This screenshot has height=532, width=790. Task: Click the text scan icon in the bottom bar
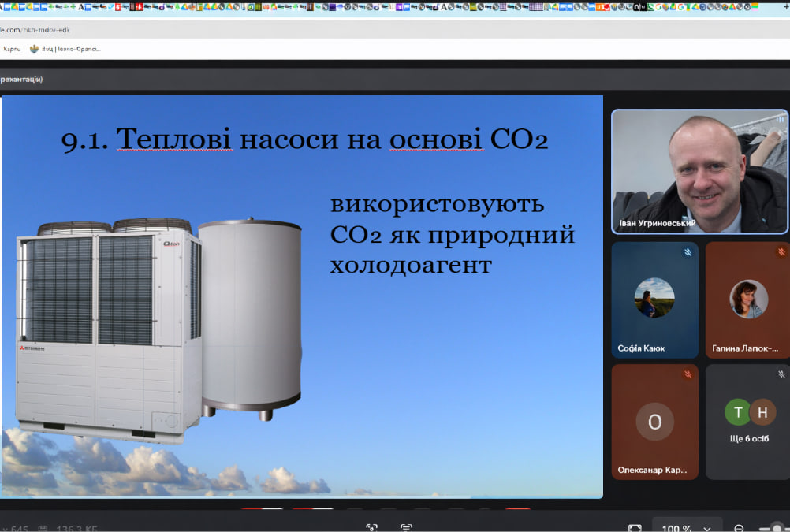(x=407, y=527)
